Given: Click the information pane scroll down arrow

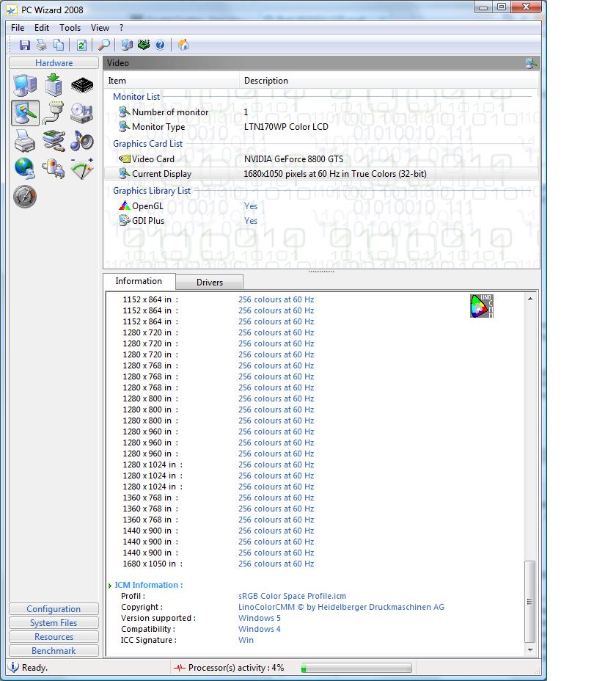Looking at the screenshot, I should [530, 649].
